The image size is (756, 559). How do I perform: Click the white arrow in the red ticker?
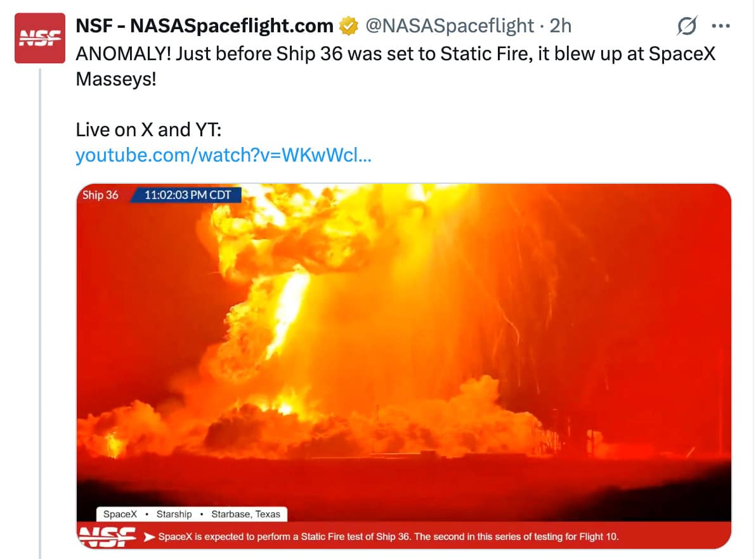point(150,537)
